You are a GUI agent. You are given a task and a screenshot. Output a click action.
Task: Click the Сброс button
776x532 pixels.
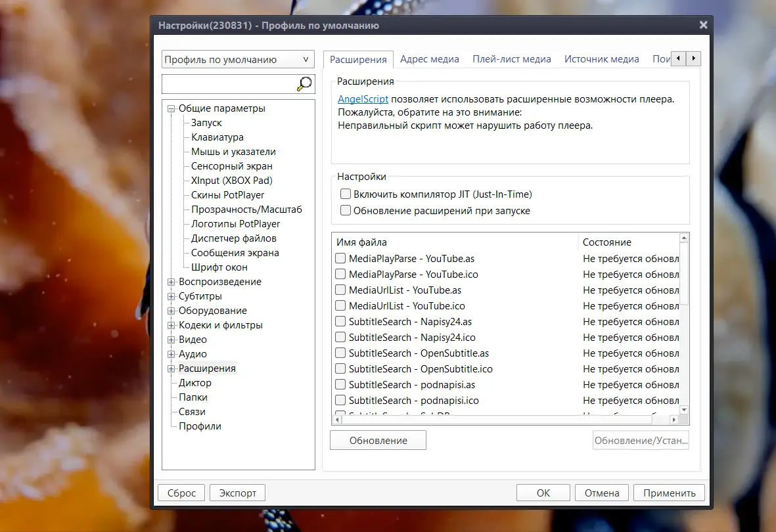pos(181,493)
